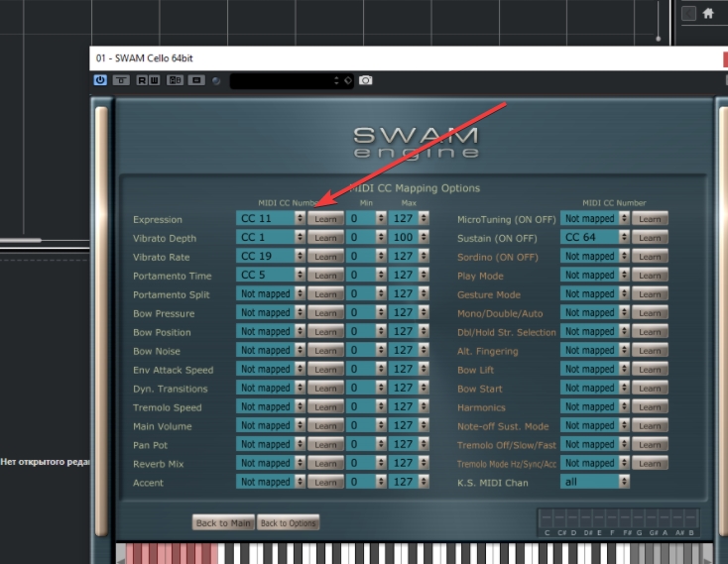This screenshot has height=564, width=728.
Task: Click the Learn button for Harmonics
Action: [x=650, y=406]
